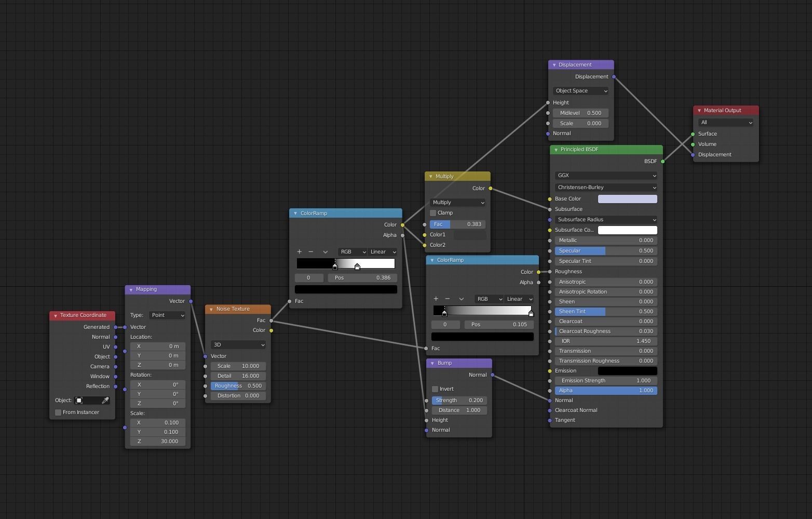The image size is (812, 519).
Task: Click the Height input socket on Displacement node
Action: click(548, 103)
